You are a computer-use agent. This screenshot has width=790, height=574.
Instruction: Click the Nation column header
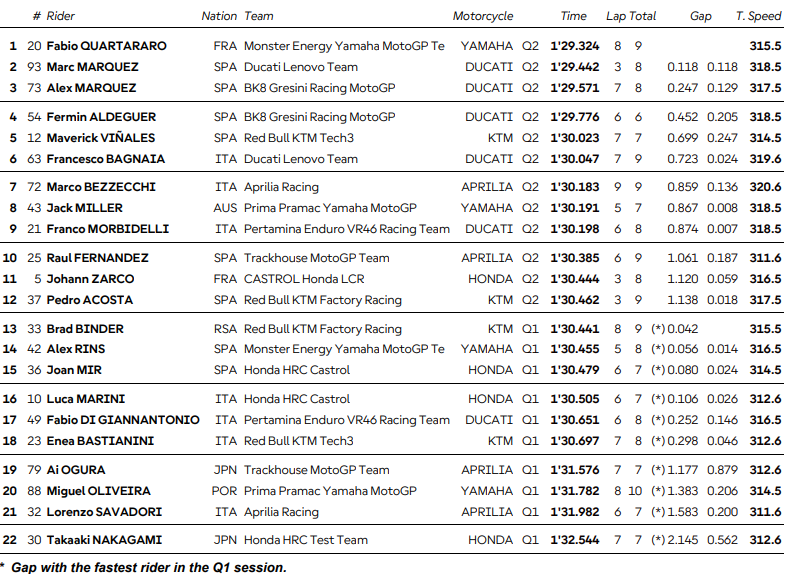click(x=219, y=16)
